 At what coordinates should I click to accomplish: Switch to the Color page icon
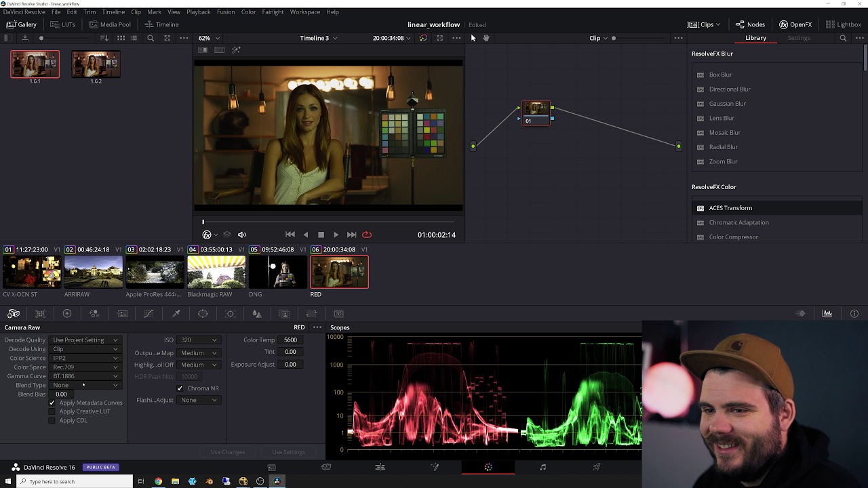[488, 467]
